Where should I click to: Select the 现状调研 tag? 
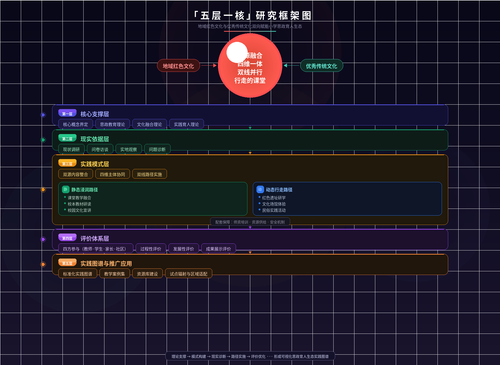pos(71,149)
